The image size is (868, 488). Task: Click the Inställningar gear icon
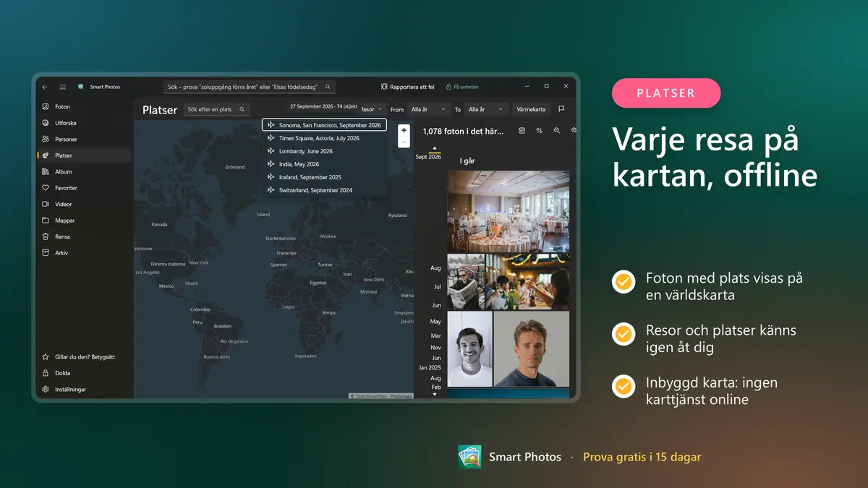(46, 389)
